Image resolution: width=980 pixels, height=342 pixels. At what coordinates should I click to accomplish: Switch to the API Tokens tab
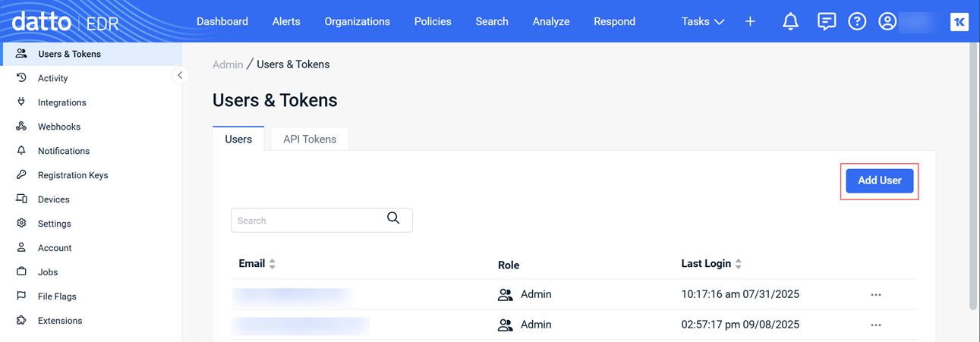310,140
